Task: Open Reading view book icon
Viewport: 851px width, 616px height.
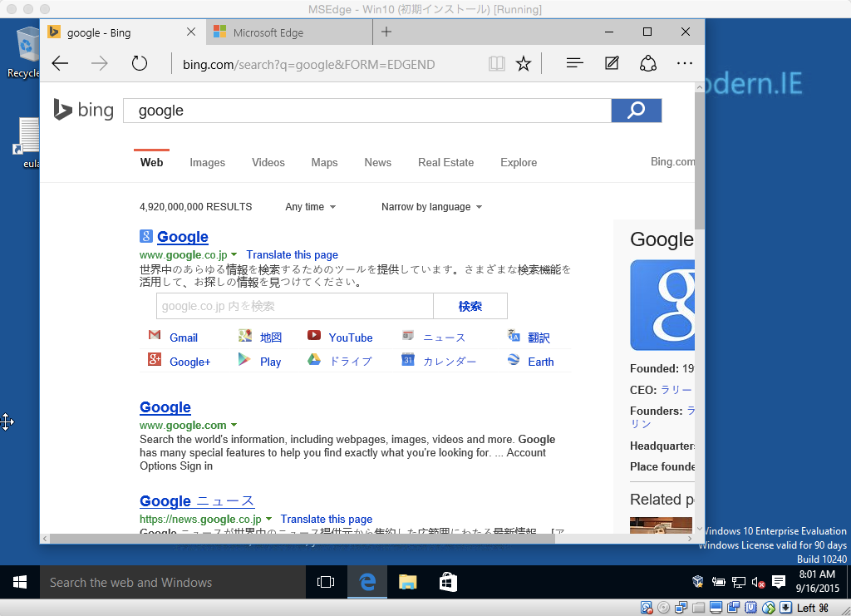Action: click(x=497, y=64)
